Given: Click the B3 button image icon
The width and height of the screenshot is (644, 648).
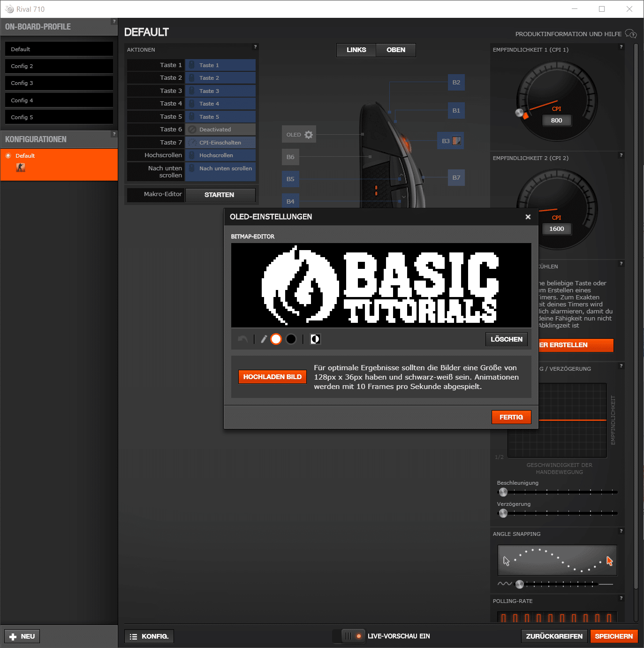Looking at the screenshot, I should coord(456,141).
